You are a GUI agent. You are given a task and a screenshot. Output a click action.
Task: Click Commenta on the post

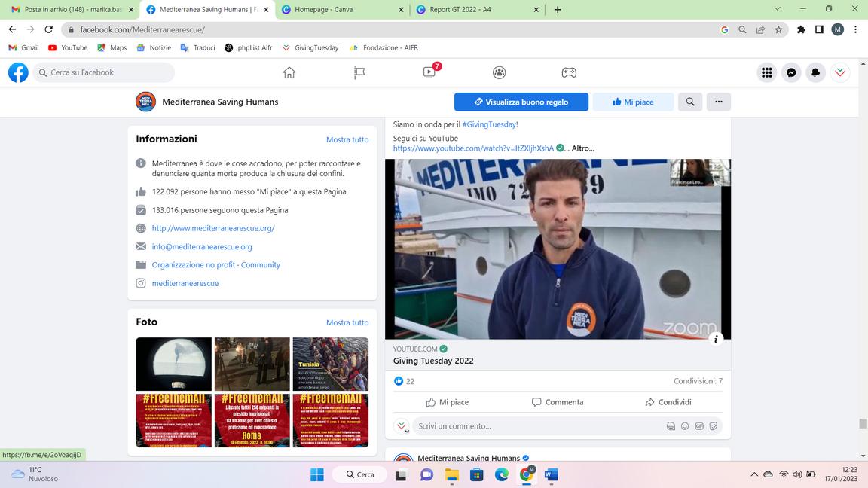click(x=558, y=402)
